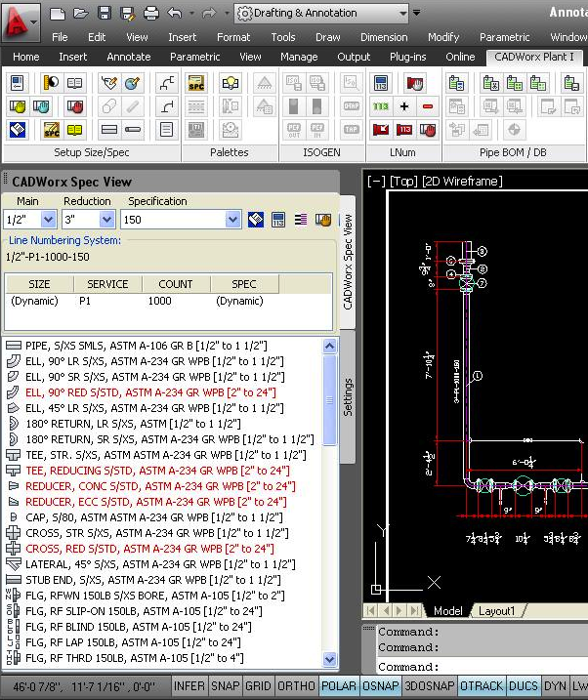
Task: Select PIPE, S/XS SMLS, ASTM A-106 item
Action: [146, 346]
